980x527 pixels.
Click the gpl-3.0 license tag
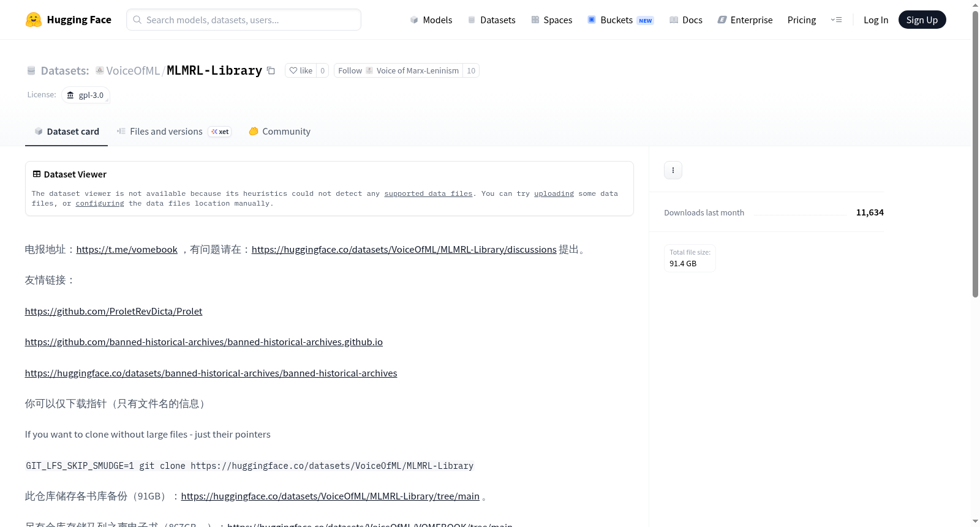pyautogui.click(x=86, y=95)
